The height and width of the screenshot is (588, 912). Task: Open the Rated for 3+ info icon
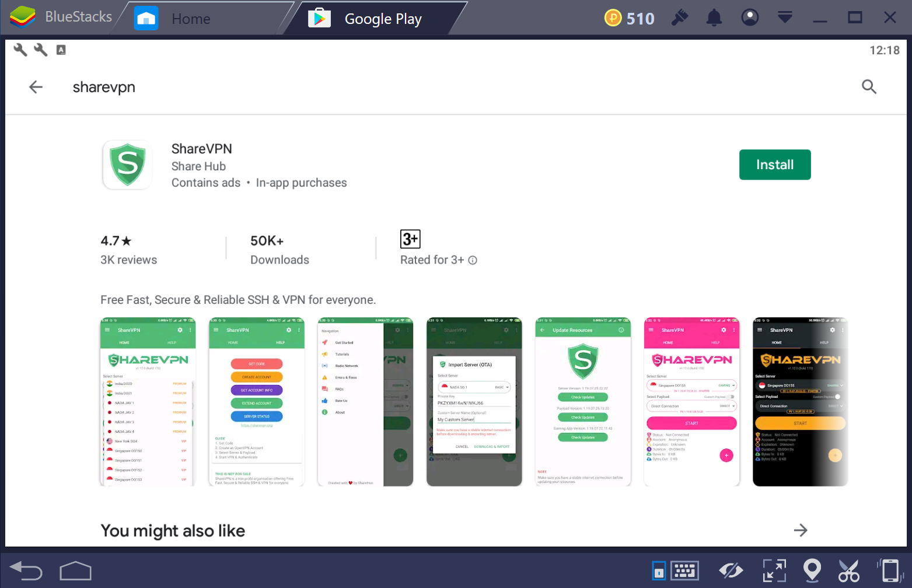(x=473, y=260)
